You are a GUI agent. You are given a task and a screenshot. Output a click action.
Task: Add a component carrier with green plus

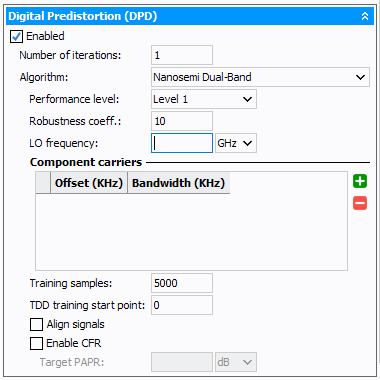(360, 181)
